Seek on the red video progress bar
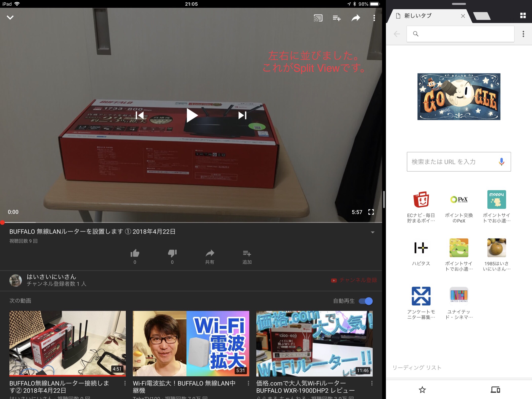Screen dimensions: 532x399 click(191, 223)
